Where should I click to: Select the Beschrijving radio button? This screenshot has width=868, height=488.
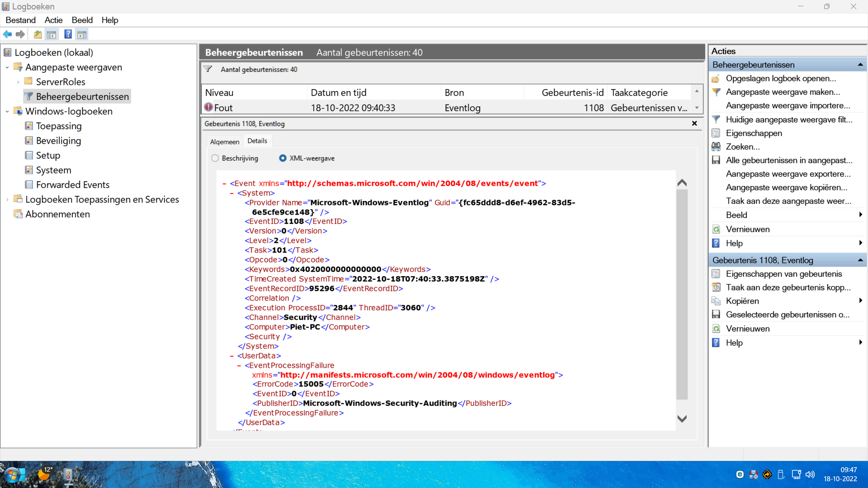pyautogui.click(x=215, y=158)
